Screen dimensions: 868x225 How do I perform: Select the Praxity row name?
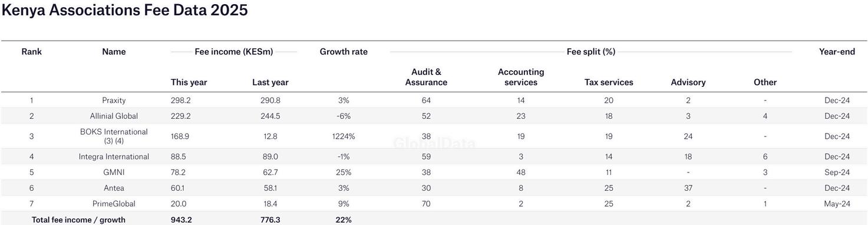(114, 100)
